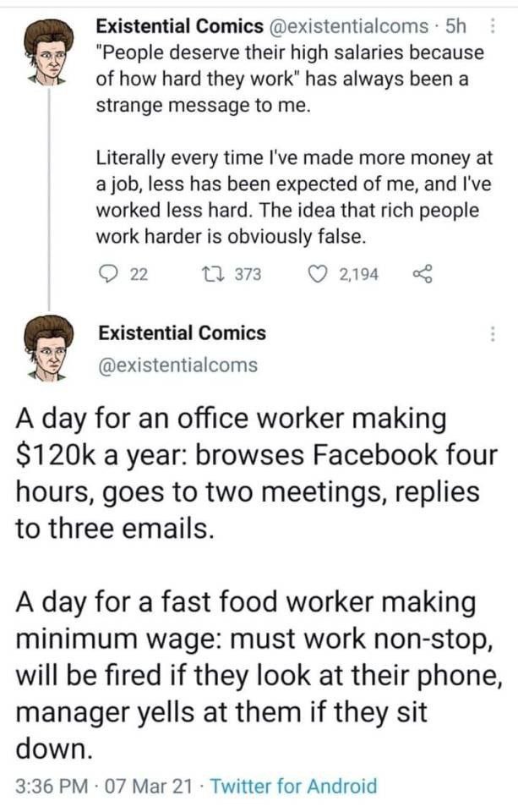Open the second tweet's three-dot menu
The image size is (518, 812).
(493, 334)
